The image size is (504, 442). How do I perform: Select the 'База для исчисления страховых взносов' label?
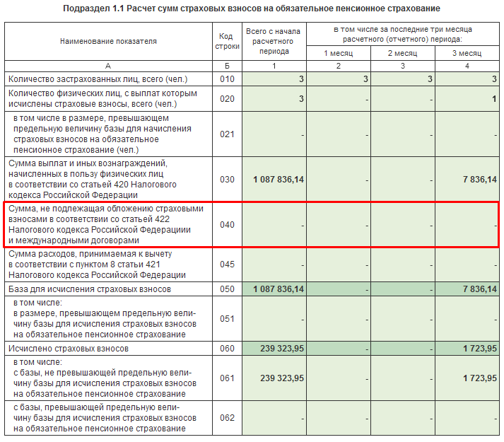(90, 289)
